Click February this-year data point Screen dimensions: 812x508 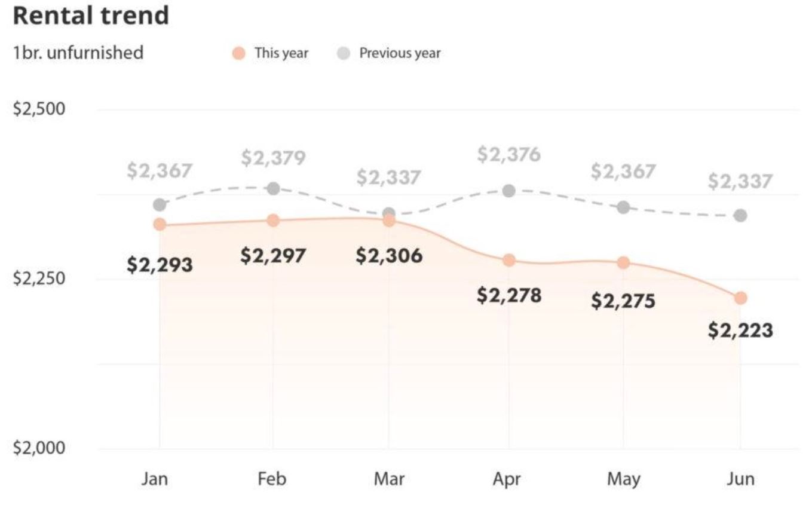273,221
